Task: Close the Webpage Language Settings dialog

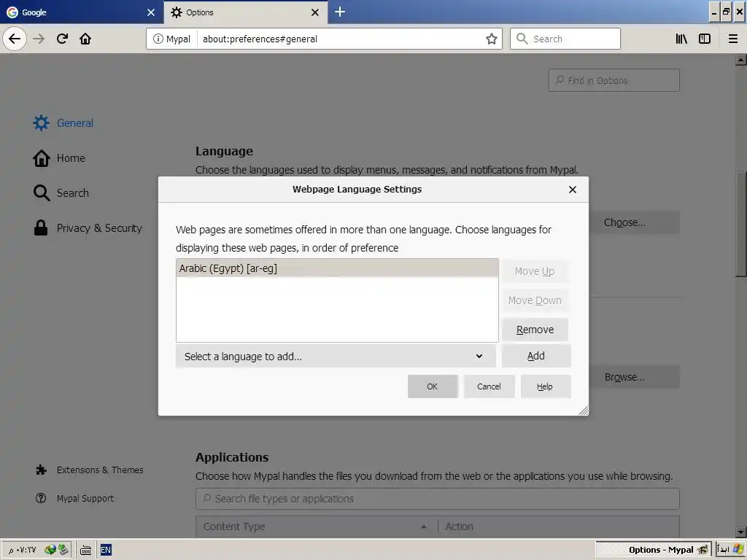Action: pyautogui.click(x=572, y=190)
